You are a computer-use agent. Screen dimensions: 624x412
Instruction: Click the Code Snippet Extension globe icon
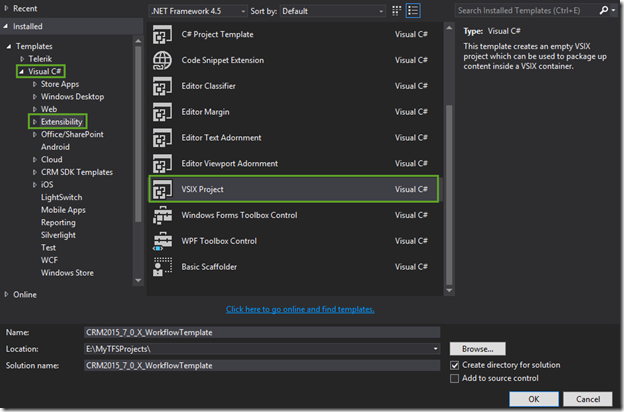pyautogui.click(x=162, y=60)
